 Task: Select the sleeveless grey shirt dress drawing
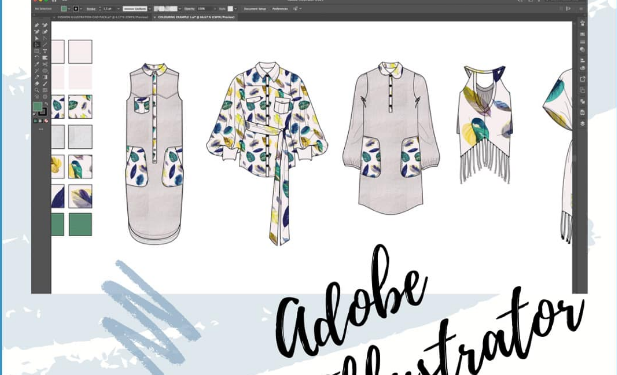click(155, 153)
